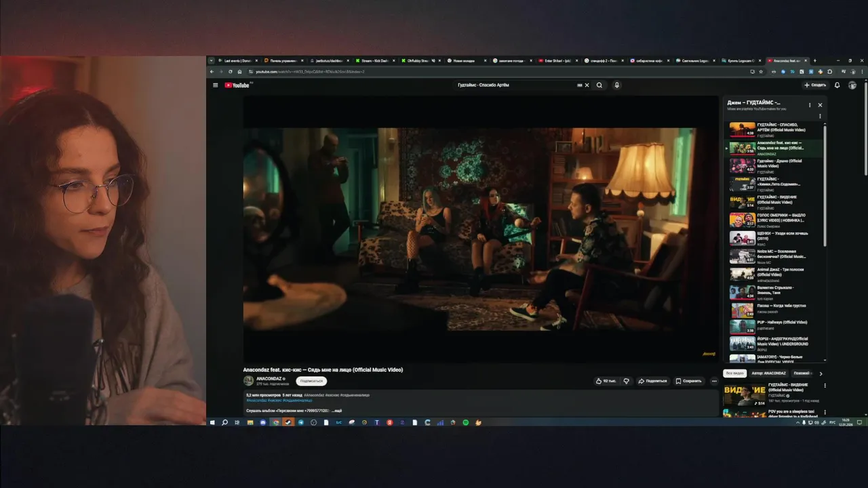Like the video (92 тыс.)

[606, 381]
